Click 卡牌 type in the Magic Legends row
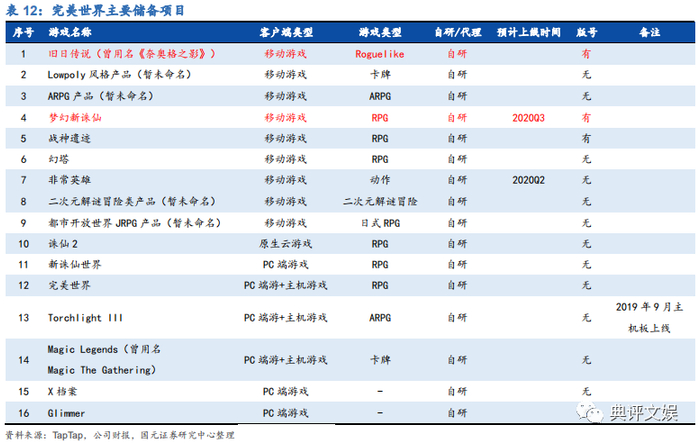Viewport: 700px width, 443px height. coord(380,360)
